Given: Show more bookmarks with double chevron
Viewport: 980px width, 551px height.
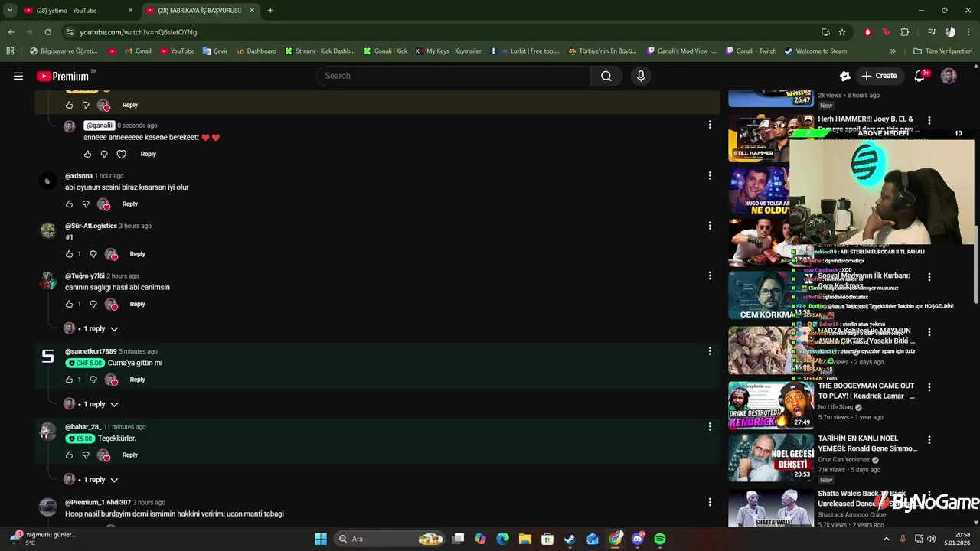Looking at the screenshot, I should (893, 51).
